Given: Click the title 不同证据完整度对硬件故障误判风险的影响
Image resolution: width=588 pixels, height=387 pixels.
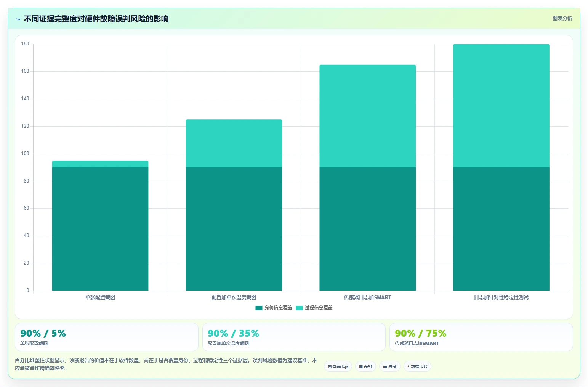Looking at the screenshot, I should pyautogui.click(x=96, y=19).
